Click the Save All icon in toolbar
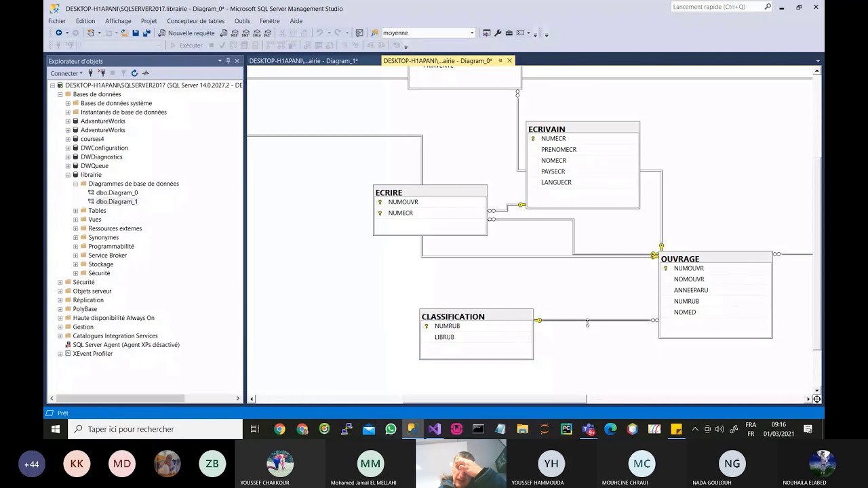Viewport: 868px width, 488px height. [x=146, y=33]
